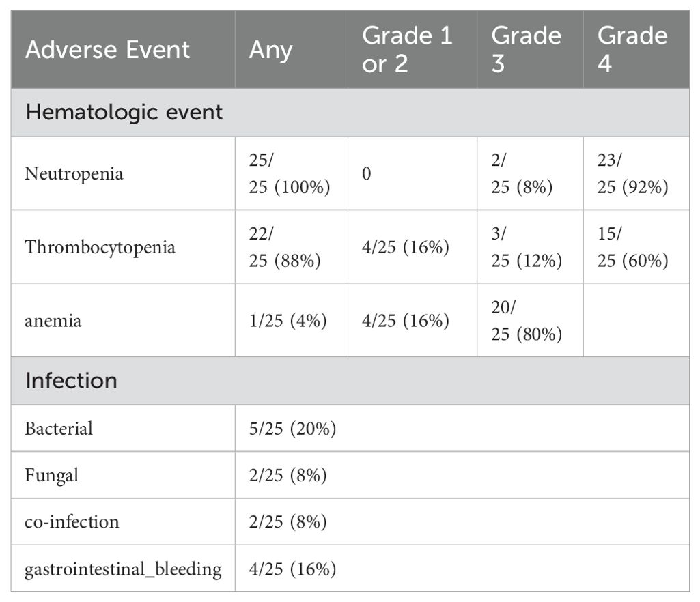Image resolution: width=700 pixels, height=602 pixels.
Task: Select Thrombocytopenia Grade 3 cell 3/25 (12%)
Action: pyautogui.click(x=527, y=247)
